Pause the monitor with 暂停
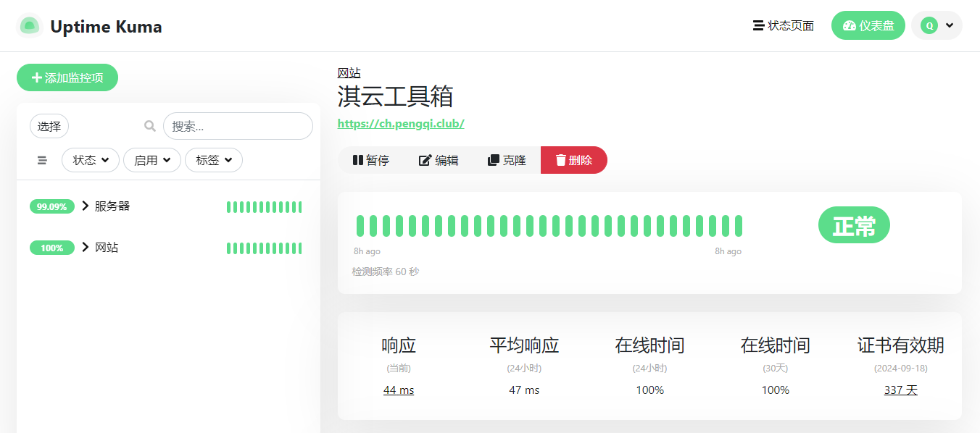Viewport: 980px width, 433px height. click(x=371, y=160)
